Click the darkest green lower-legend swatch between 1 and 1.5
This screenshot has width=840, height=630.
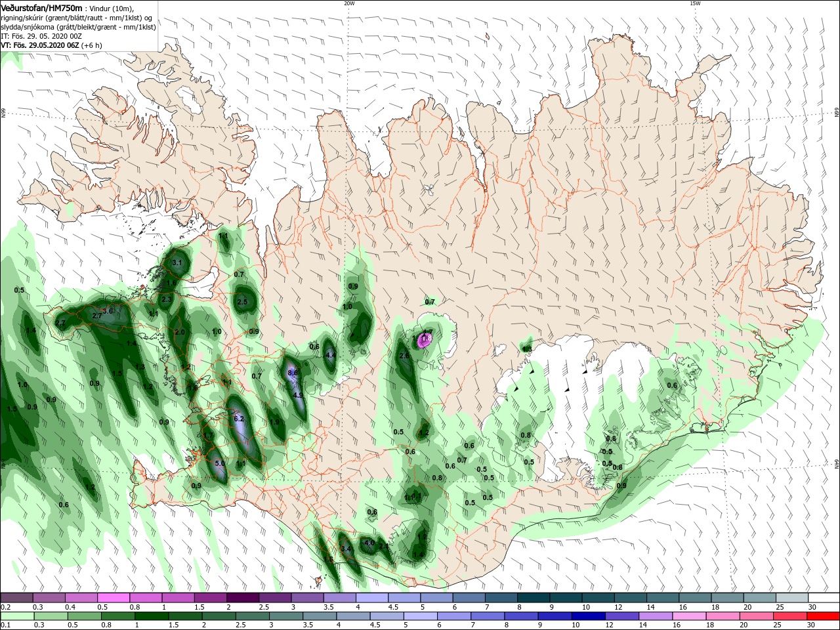tap(152, 616)
